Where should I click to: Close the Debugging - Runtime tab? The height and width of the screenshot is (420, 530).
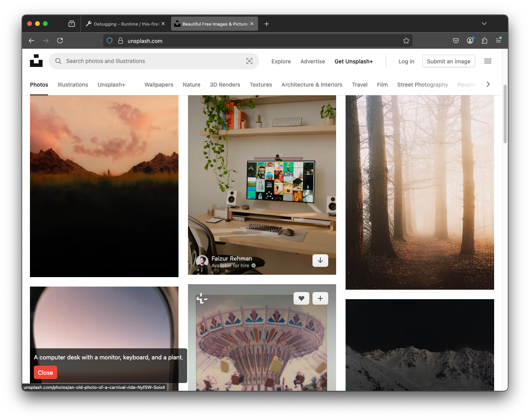point(163,24)
